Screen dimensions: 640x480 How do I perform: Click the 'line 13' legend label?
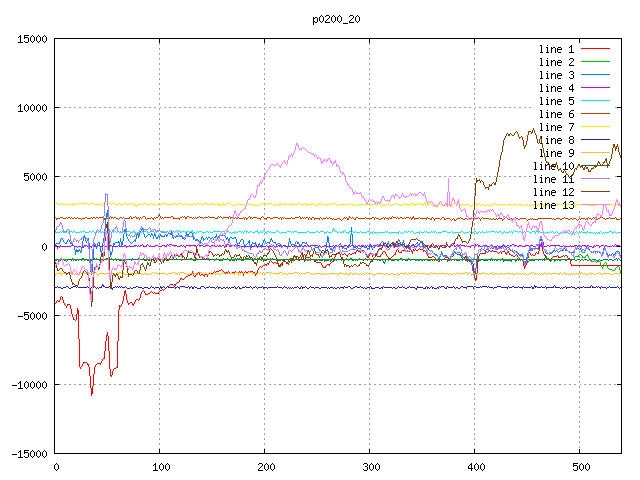[553, 205]
